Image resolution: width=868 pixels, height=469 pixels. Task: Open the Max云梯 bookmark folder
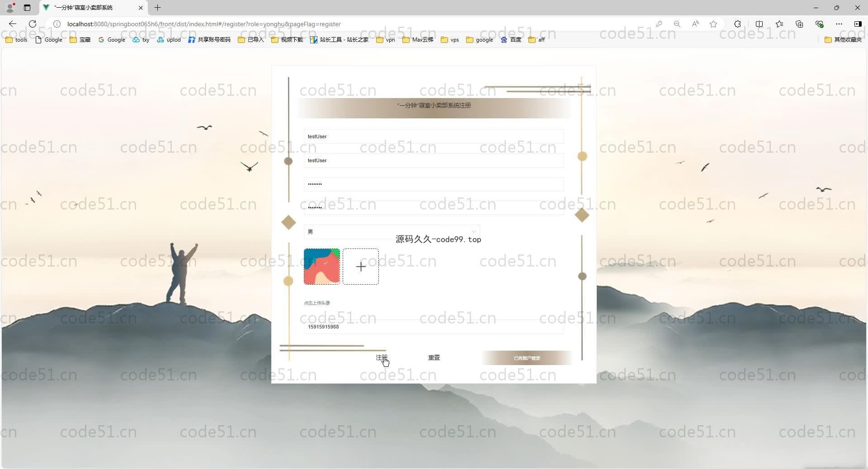tap(418, 40)
